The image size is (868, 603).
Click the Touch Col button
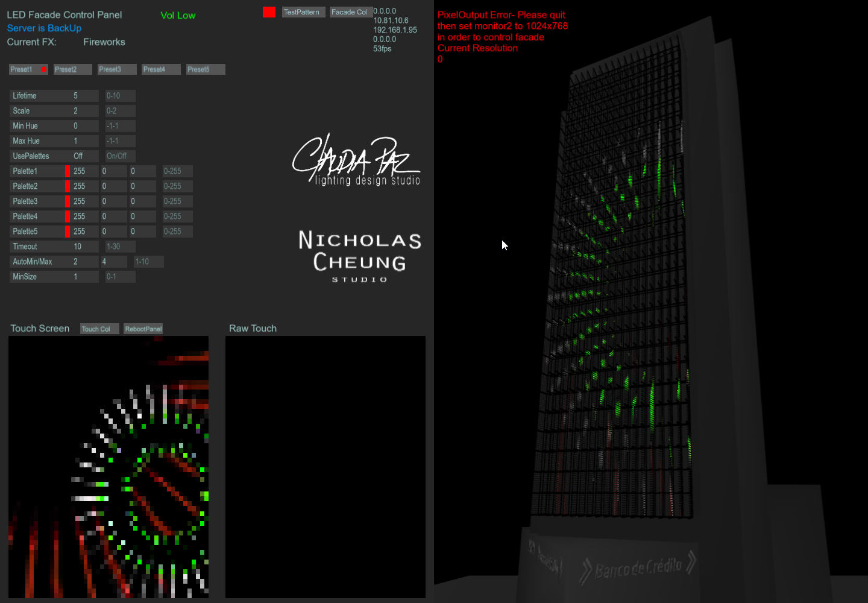pyautogui.click(x=99, y=329)
